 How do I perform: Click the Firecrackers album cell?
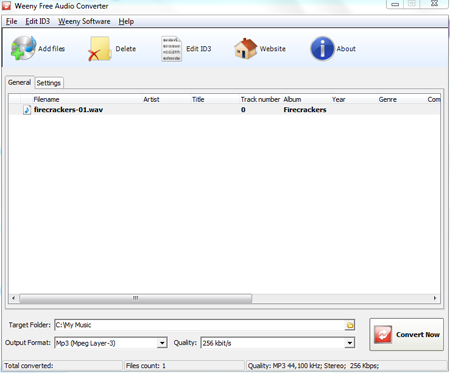[x=305, y=110]
